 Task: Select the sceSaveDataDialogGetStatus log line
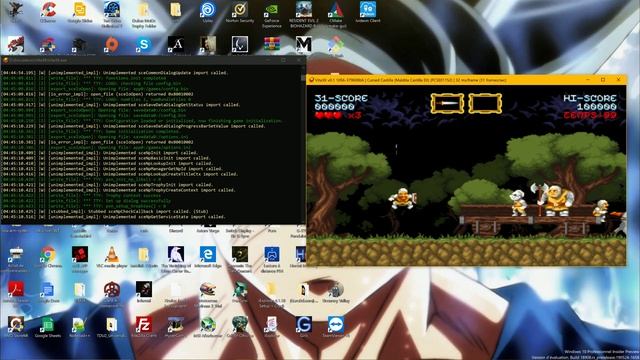click(121, 104)
